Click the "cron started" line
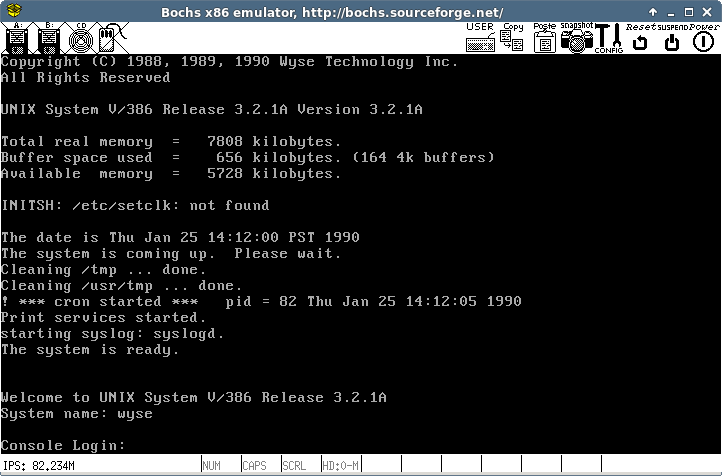The height and width of the screenshot is (476, 722). [261, 302]
